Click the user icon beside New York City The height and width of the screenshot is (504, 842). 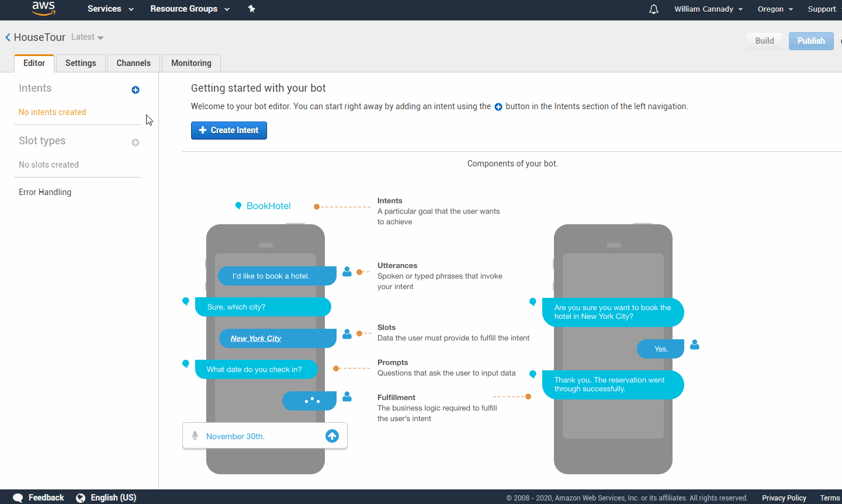[347, 333]
